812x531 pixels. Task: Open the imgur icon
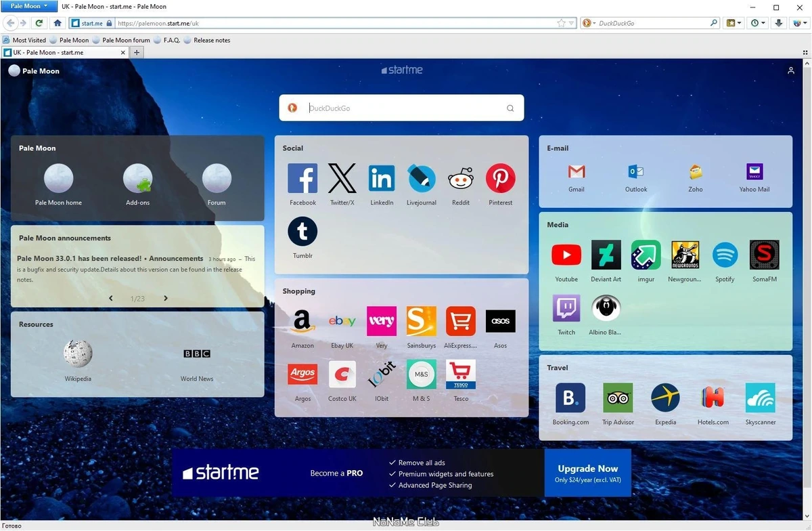[x=646, y=255]
